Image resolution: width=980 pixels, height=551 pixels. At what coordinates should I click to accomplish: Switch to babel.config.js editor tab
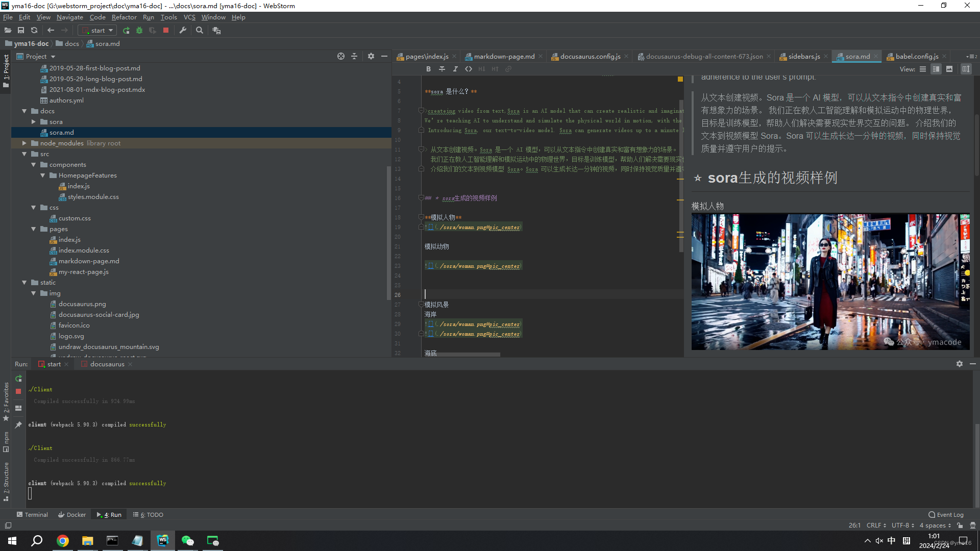[917, 57]
